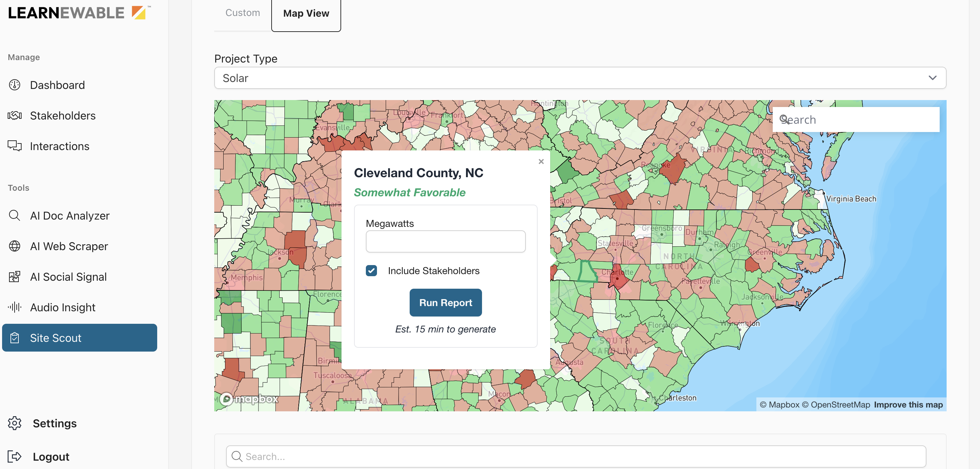Focus the Megawatts input field
The height and width of the screenshot is (469, 980).
445,242
